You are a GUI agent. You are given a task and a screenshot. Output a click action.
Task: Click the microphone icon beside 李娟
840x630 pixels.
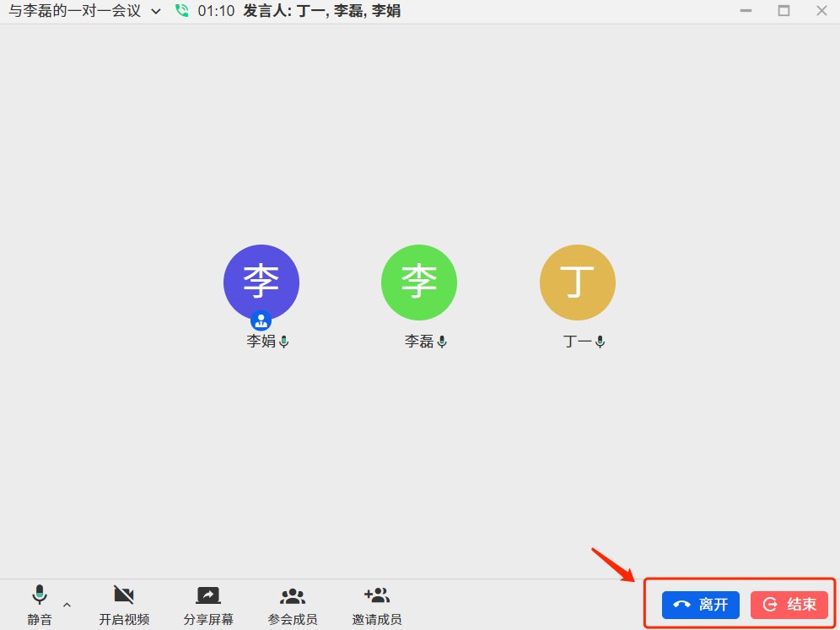pos(284,342)
